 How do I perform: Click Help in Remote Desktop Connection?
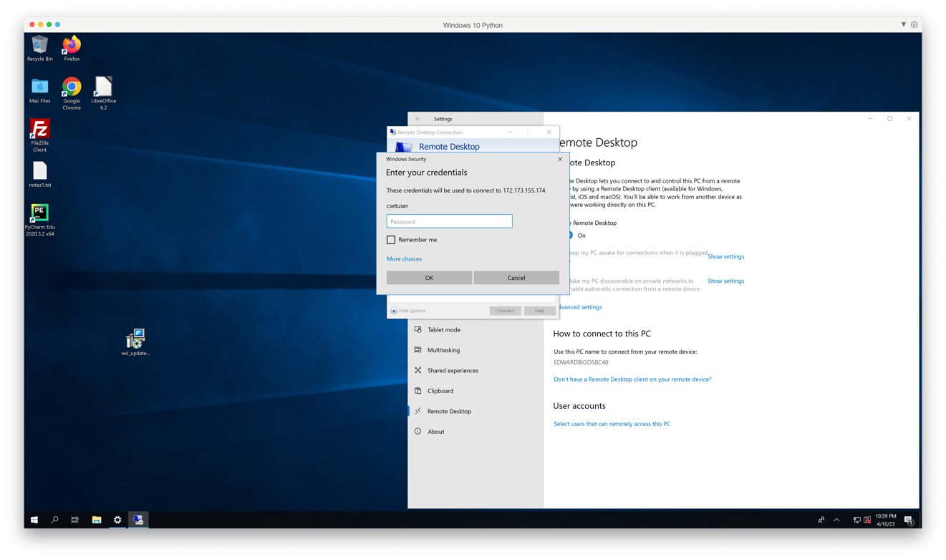click(x=540, y=311)
